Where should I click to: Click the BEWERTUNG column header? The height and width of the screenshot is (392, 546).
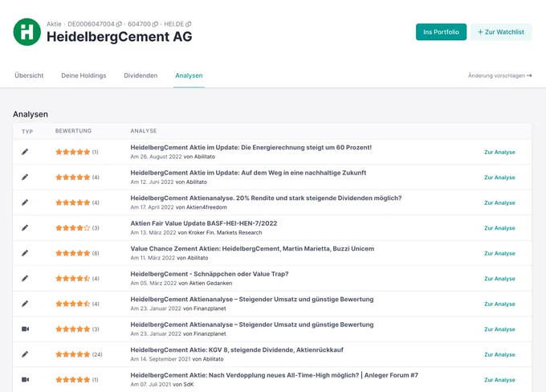tap(73, 131)
